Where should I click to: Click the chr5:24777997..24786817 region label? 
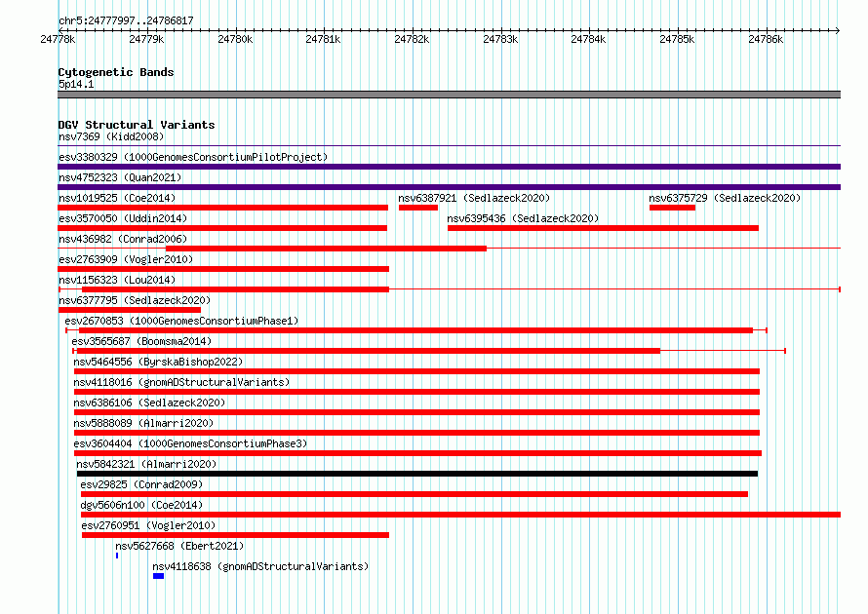pos(126,20)
